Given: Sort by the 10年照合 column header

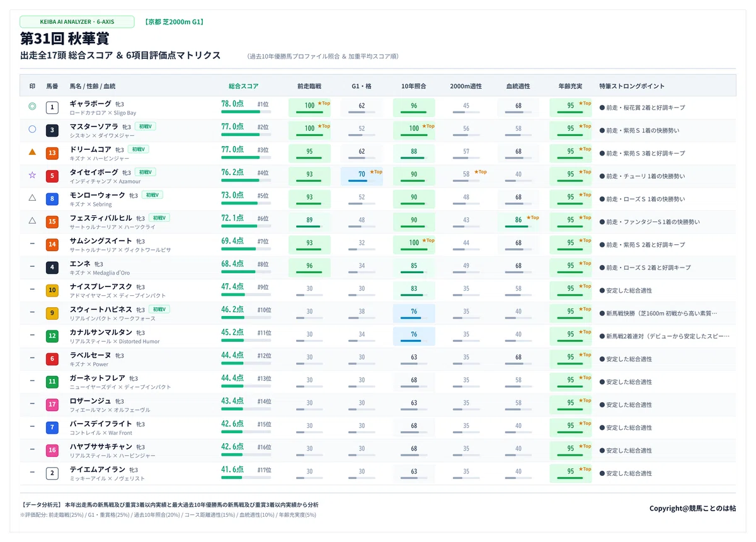Looking at the screenshot, I should coord(414,86).
